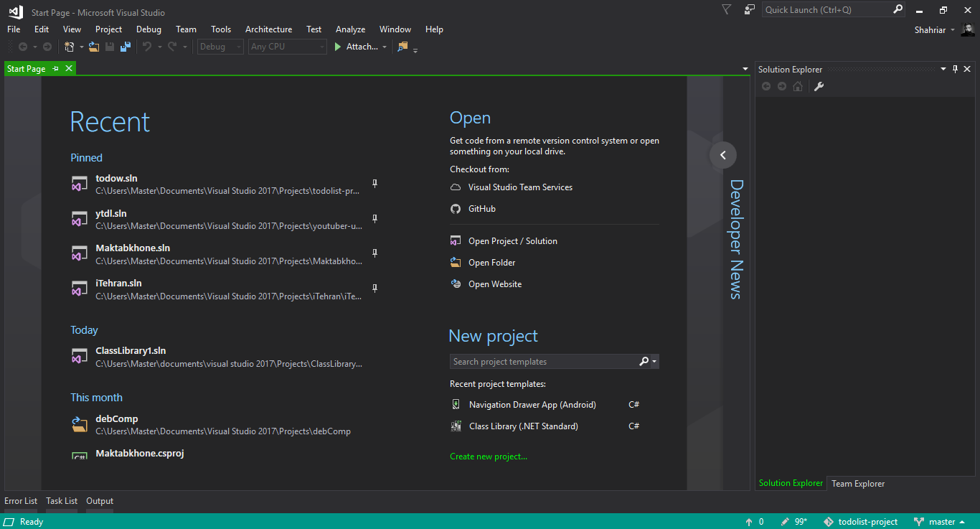Click Open Project / Solution link

click(513, 241)
